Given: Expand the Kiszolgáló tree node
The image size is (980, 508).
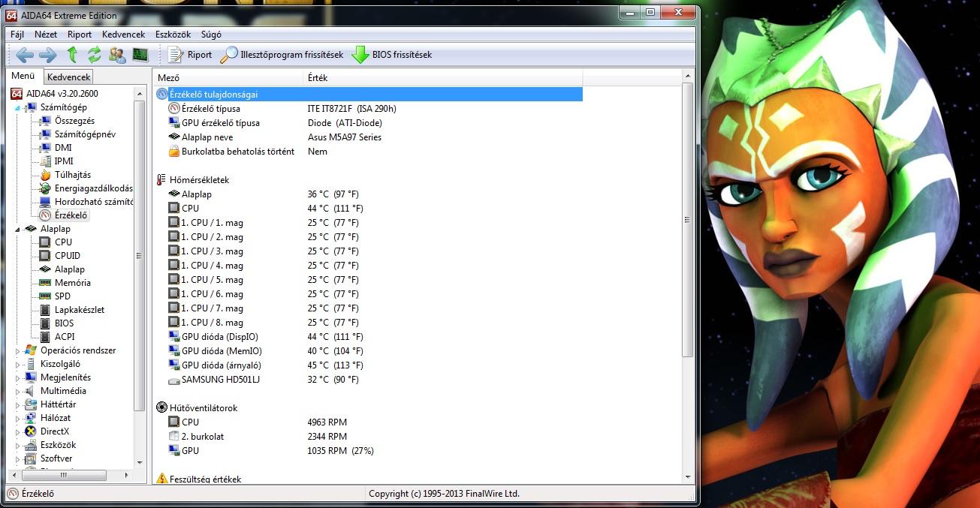Looking at the screenshot, I should coord(17,364).
